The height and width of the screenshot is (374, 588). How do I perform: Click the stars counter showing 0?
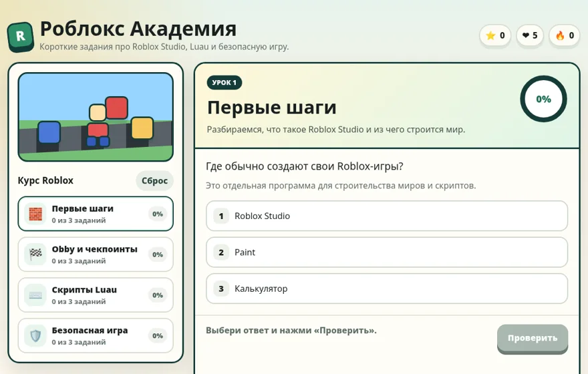495,35
